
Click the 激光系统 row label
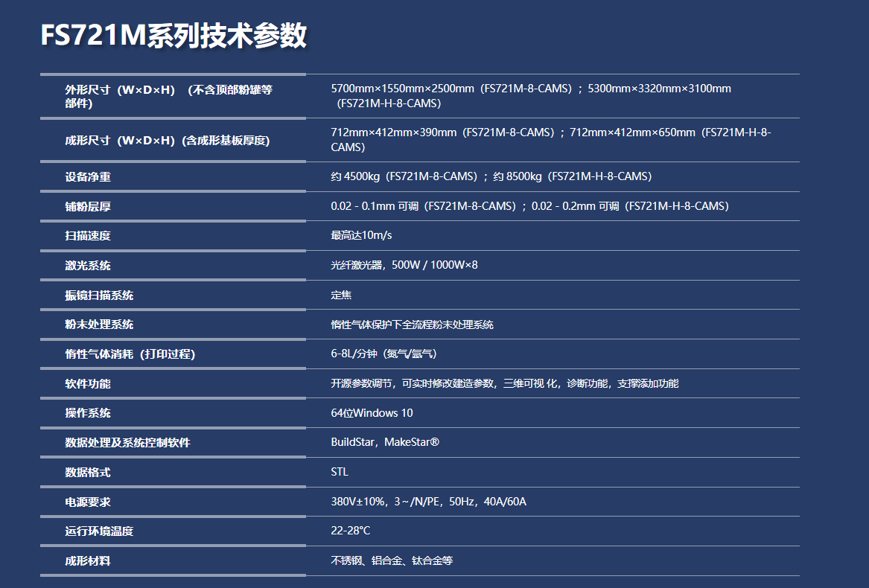88,266
